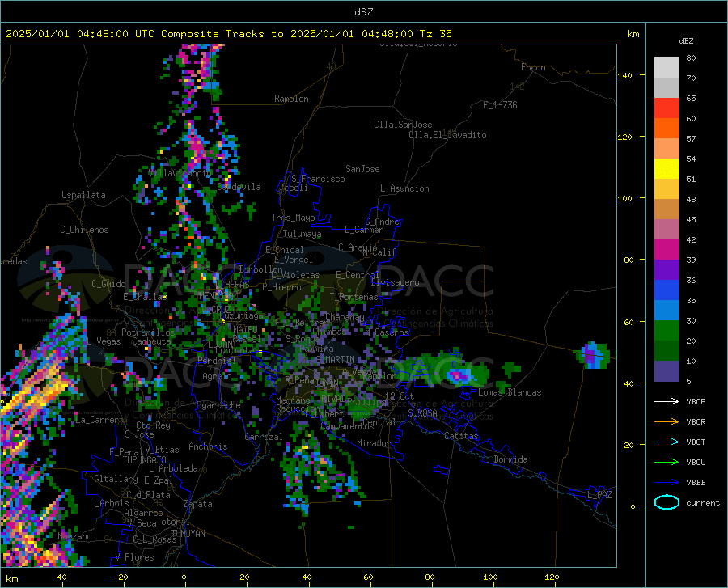Image resolution: width=728 pixels, height=588 pixels.
Task: Click the 'Anchoris' map label
Action: pos(208,446)
